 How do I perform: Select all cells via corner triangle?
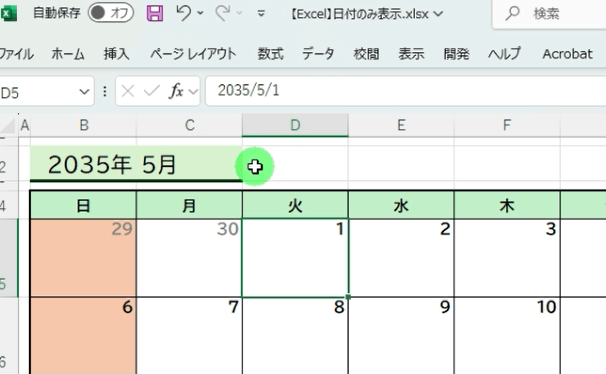(9, 125)
